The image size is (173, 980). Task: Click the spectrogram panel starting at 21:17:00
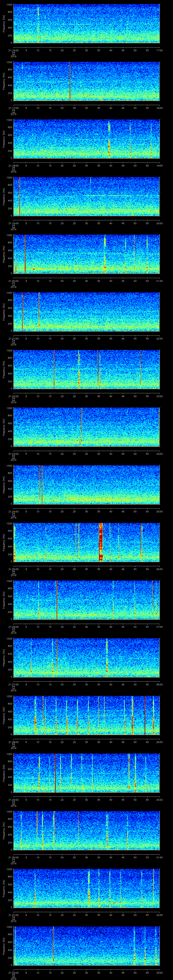(x=87, y=81)
